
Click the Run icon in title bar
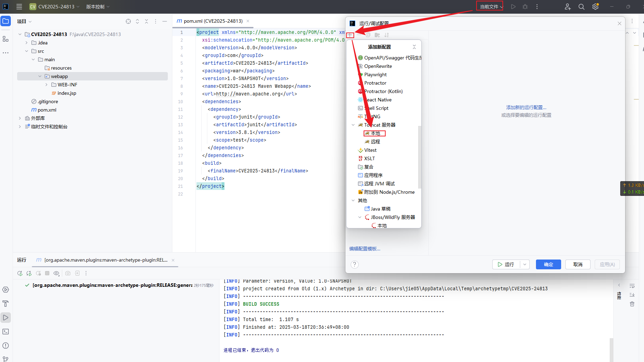pyautogui.click(x=513, y=7)
